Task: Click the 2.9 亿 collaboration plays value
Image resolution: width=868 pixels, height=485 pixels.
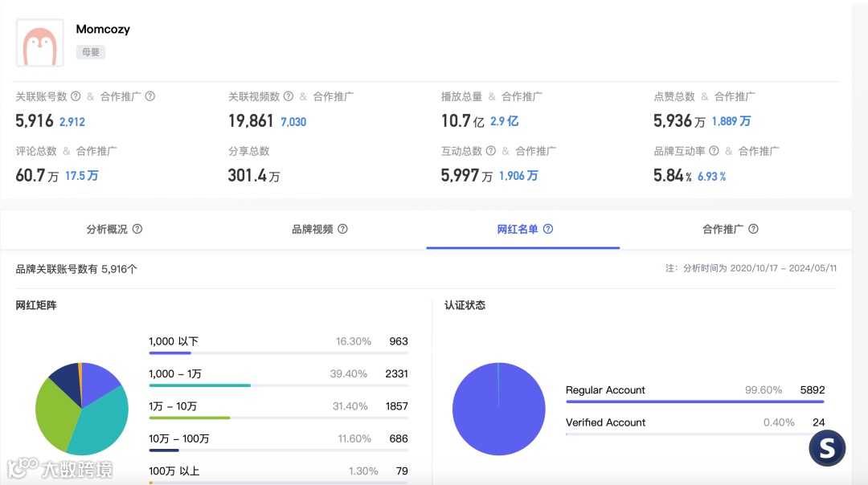Action: (504, 121)
